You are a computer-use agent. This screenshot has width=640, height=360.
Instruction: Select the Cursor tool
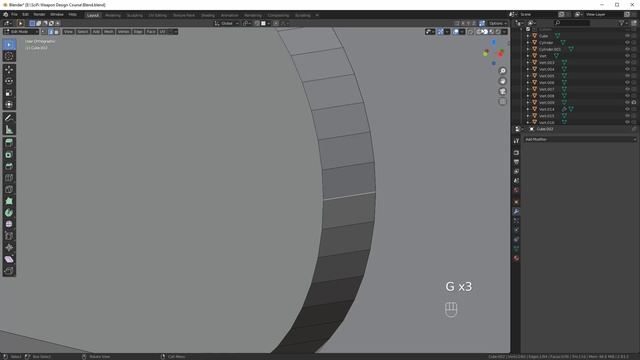pos(9,56)
